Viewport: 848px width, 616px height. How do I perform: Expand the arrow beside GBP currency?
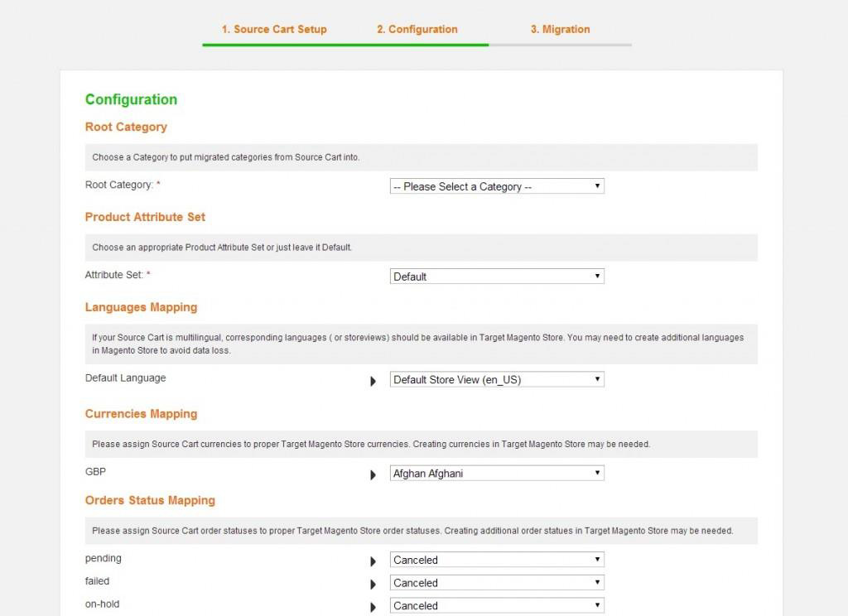373,473
